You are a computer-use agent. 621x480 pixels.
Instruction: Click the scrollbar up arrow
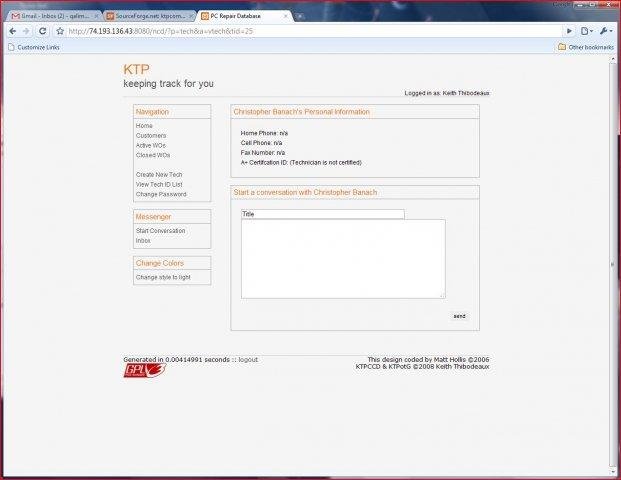[x=613, y=59]
